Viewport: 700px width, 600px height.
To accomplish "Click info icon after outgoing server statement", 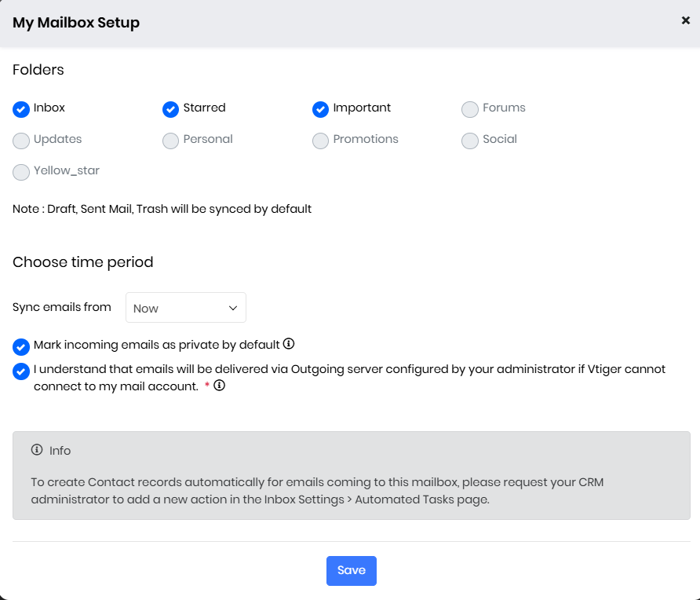I will (x=220, y=386).
